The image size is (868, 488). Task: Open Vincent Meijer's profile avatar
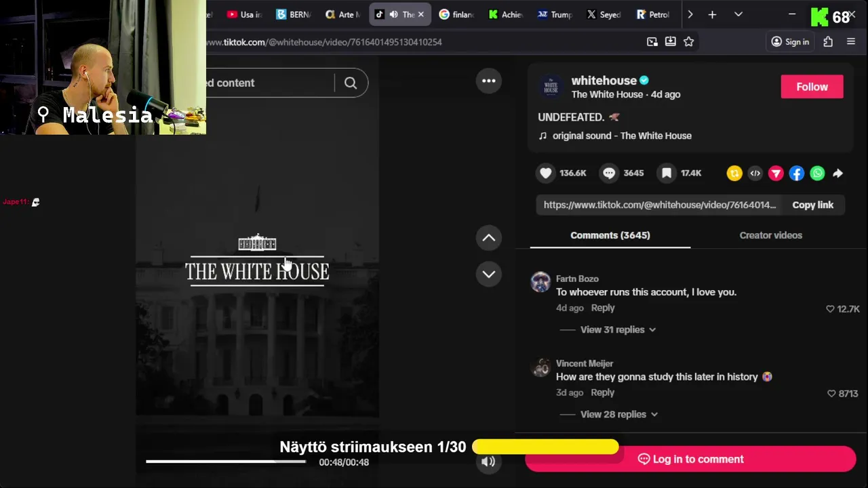point(540,367)
